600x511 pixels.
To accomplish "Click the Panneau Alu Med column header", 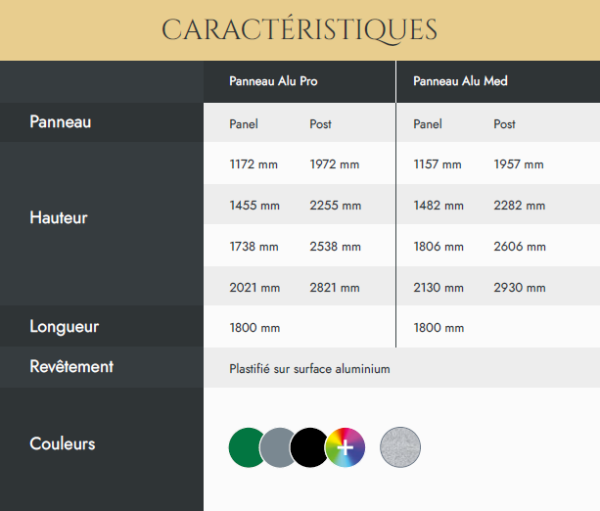I will tap(460, 81).
